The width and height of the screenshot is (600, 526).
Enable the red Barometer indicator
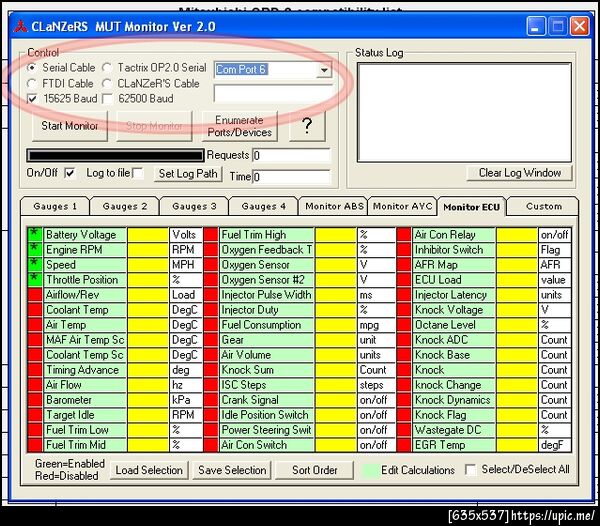(35, 400)
